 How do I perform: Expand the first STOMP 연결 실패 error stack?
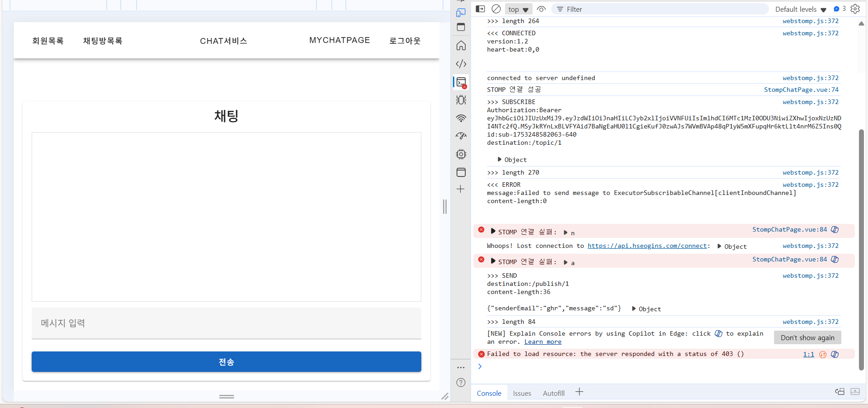click(493, 231)
